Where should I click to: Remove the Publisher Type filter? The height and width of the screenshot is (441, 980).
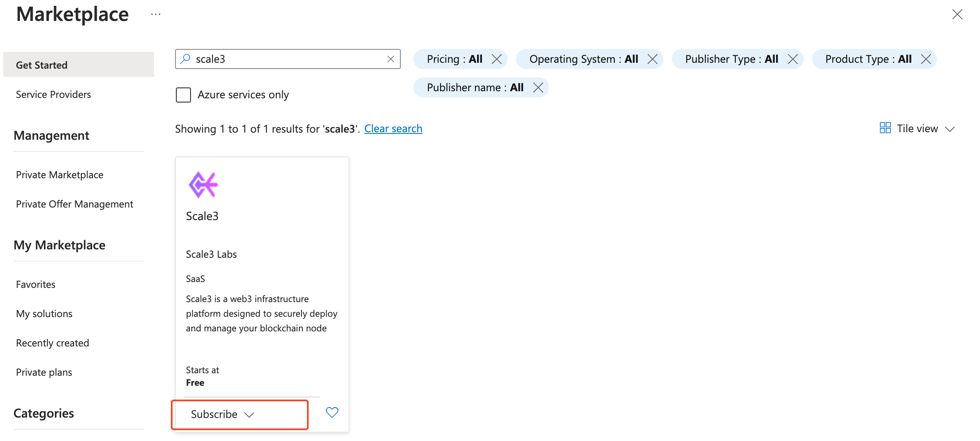793,59
